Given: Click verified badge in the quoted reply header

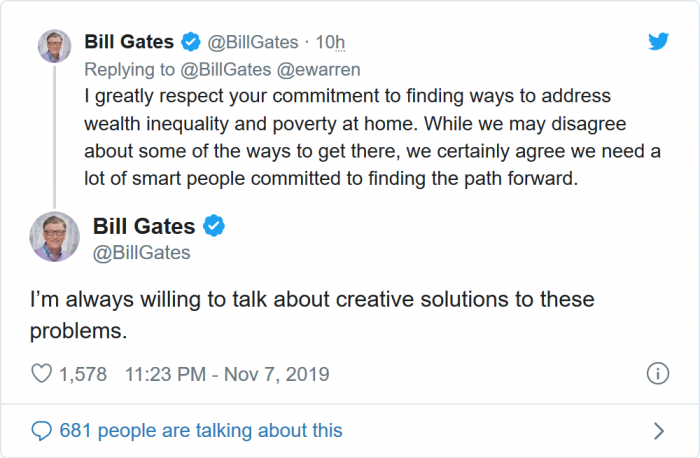Looking at the screenshot, I should coord(192,42).
